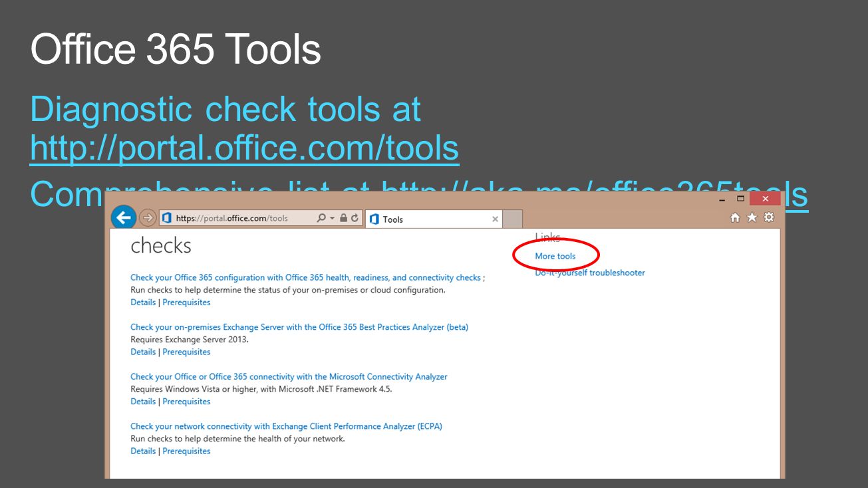The width and height of the screenshot is (868, 488).
Task: Select the Tools browser tab
Action: tap(434, 219)
